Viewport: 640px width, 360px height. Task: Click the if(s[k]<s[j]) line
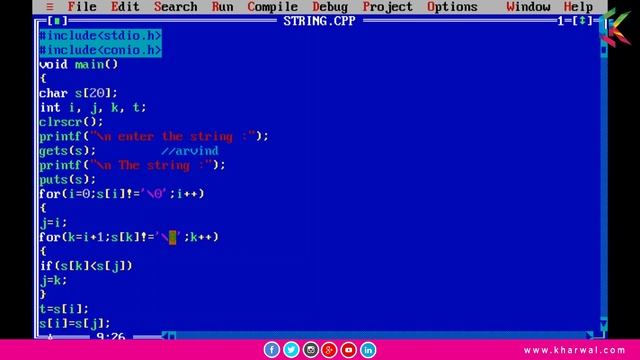86,266
